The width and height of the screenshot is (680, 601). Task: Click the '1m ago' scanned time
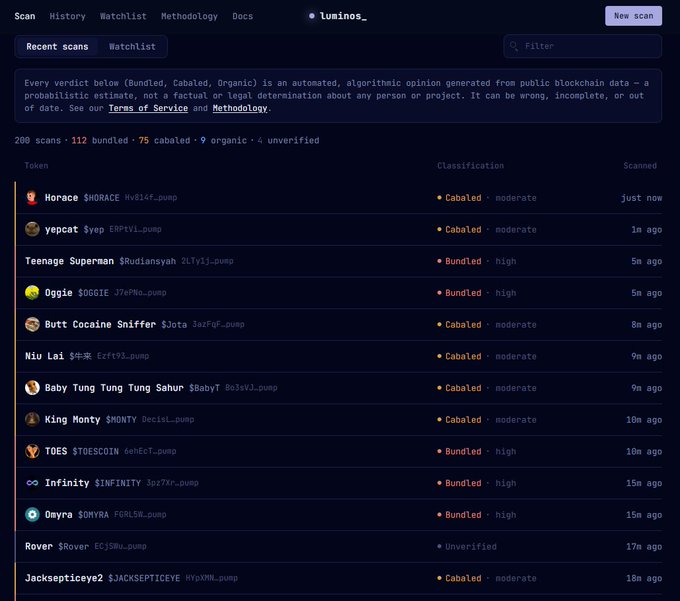click(x=647, y=229)
